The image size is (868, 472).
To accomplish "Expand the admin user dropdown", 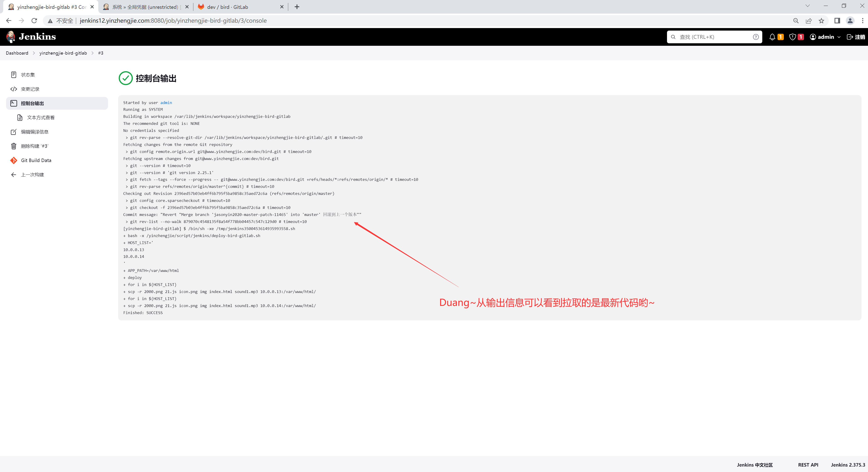I will (x=839, y=37).
